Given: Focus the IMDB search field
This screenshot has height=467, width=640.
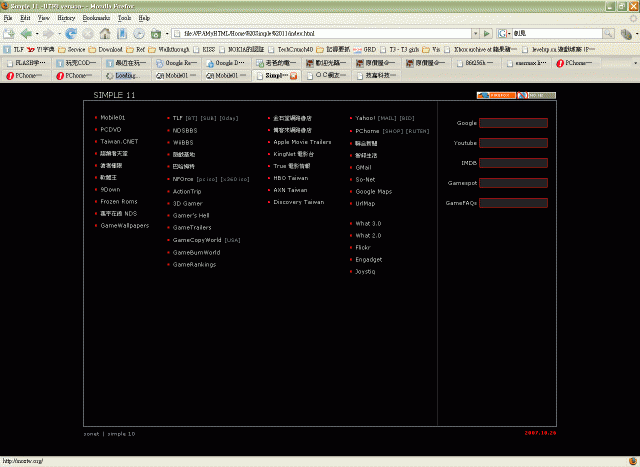Looking at the screenshot, I should click(x=513, y=162).
